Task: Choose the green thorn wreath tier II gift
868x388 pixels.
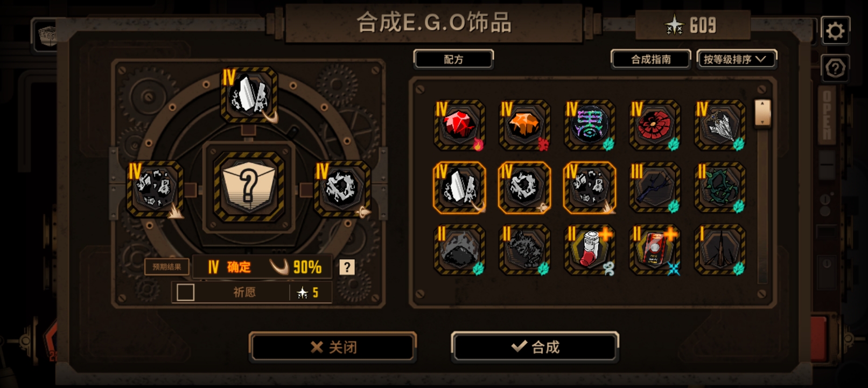Action: (x=720, y=188)
